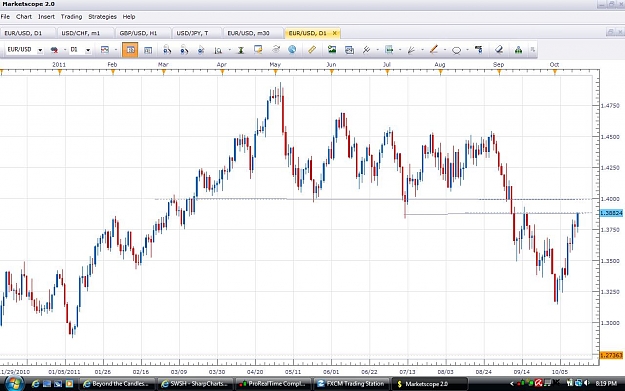Click the chart view icon right of orange button

click(148, 50)
